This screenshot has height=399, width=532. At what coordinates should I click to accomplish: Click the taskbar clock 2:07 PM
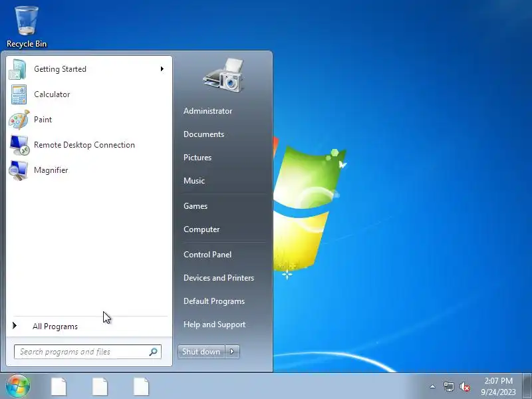coord(498,381)
